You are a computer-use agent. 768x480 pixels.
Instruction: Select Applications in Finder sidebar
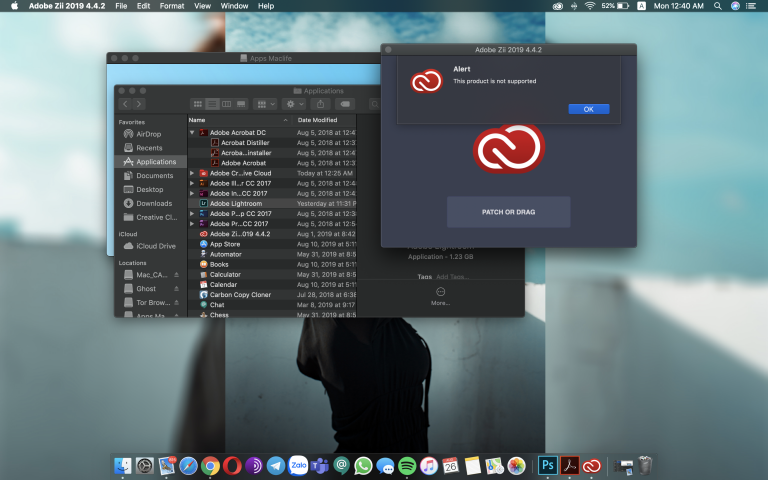(151, 162)
